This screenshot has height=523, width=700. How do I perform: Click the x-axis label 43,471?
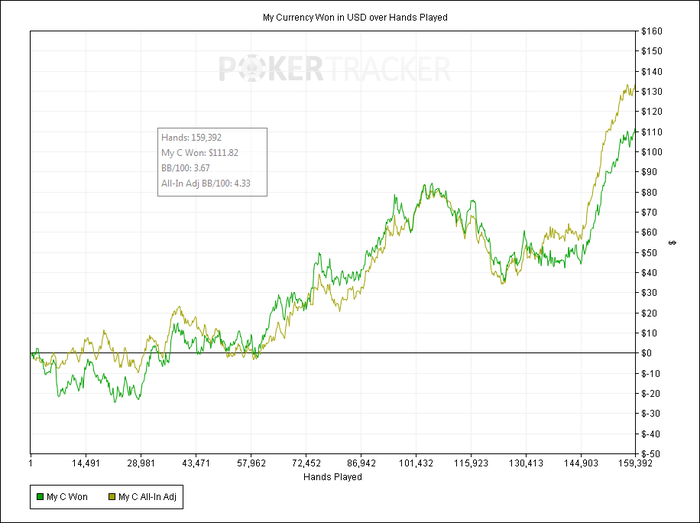[196, 463]
